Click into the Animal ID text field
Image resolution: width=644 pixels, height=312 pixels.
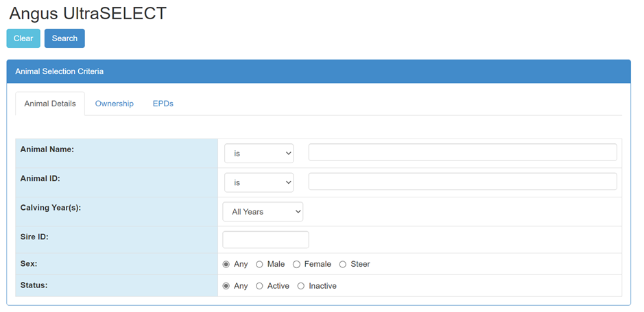point(462,181)
